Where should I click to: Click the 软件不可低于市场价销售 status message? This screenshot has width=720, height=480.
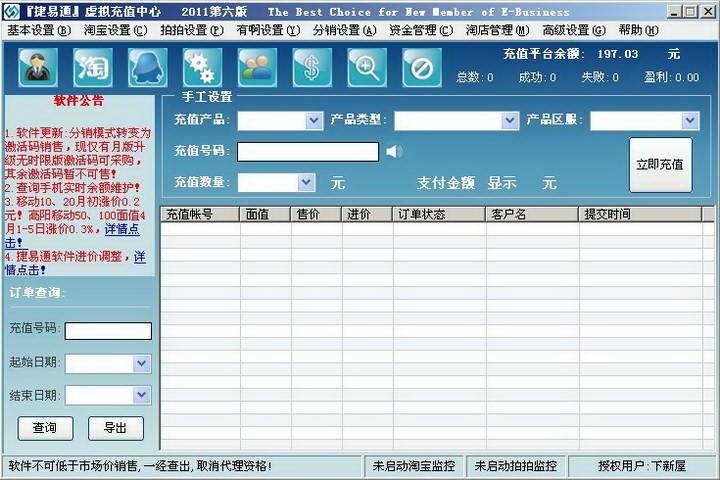(140, 466)
